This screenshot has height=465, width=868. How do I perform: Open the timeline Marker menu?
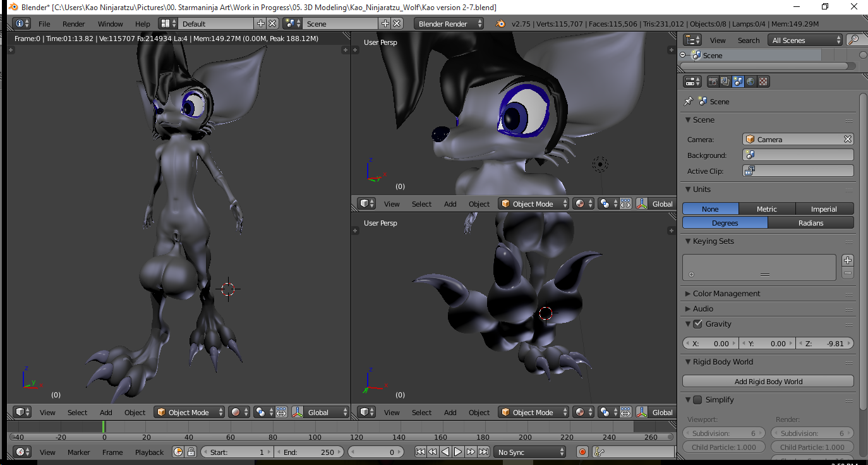pyautogui.click(x=79, y=452)
